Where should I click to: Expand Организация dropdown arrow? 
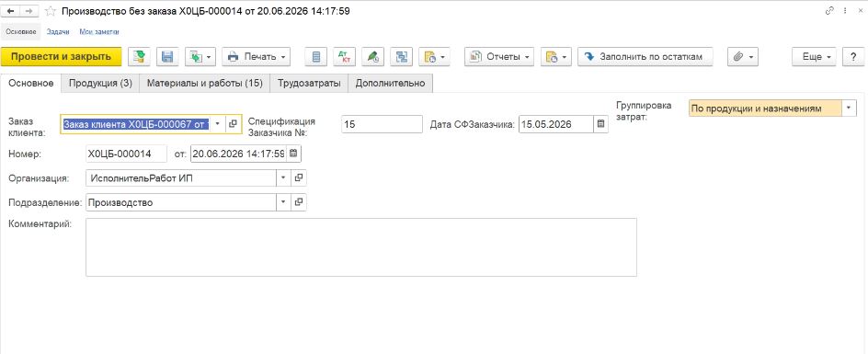tap(283, 177)
